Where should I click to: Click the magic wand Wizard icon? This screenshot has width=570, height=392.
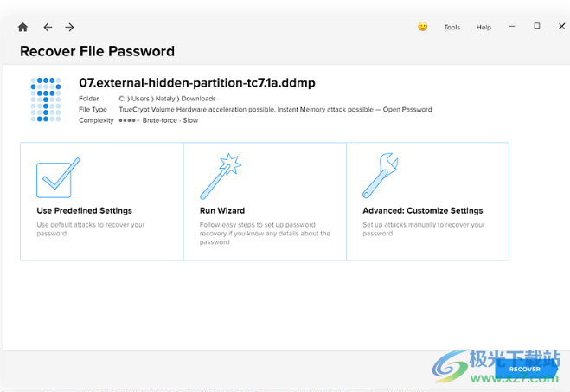pos(221,177)
